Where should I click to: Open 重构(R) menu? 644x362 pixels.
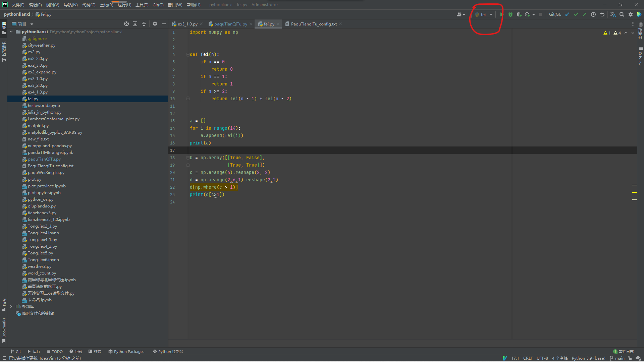click(x=106, y=5)
